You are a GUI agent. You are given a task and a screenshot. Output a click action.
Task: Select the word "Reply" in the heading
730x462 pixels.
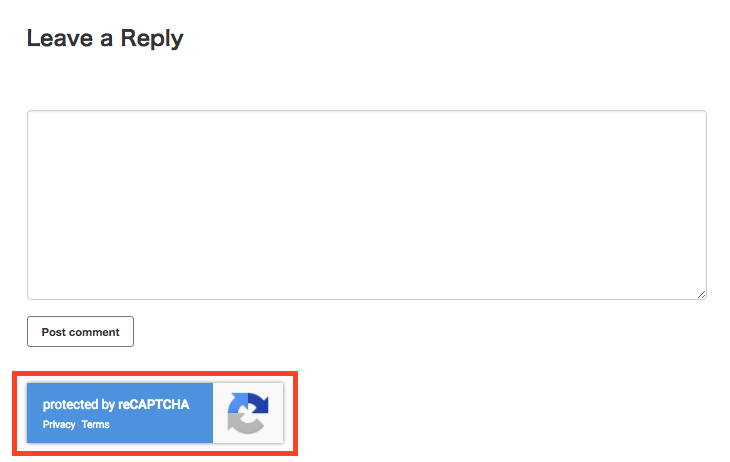click(152, 39)
